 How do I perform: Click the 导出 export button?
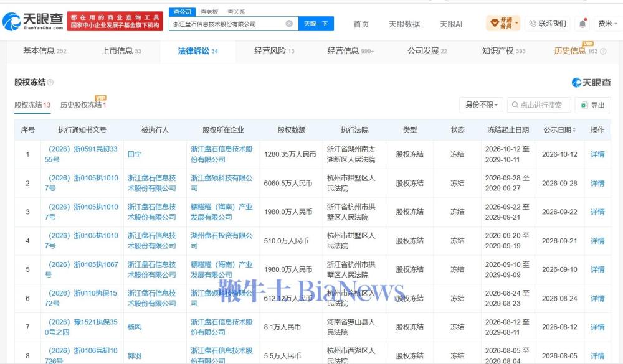(x=592, y=105)
